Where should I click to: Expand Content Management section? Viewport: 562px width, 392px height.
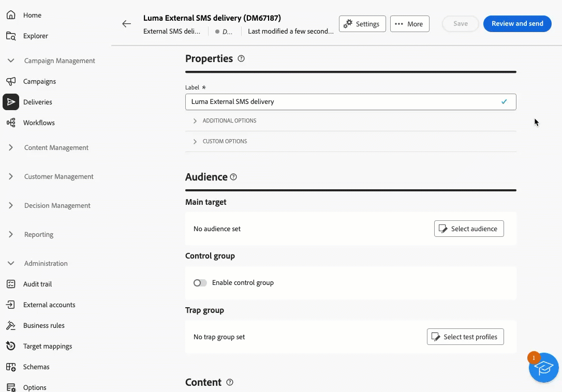(x=11, y=147)
